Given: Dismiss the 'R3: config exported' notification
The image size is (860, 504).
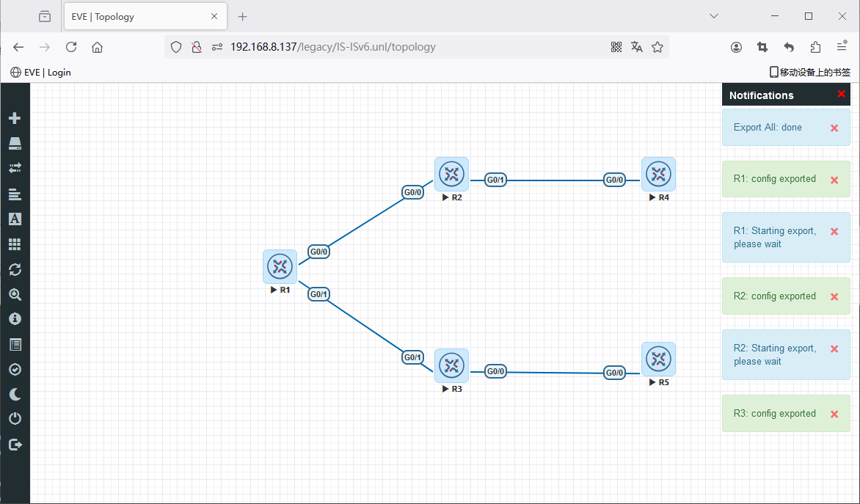Looking at the screenshot, I should click(x=834, y=414).
